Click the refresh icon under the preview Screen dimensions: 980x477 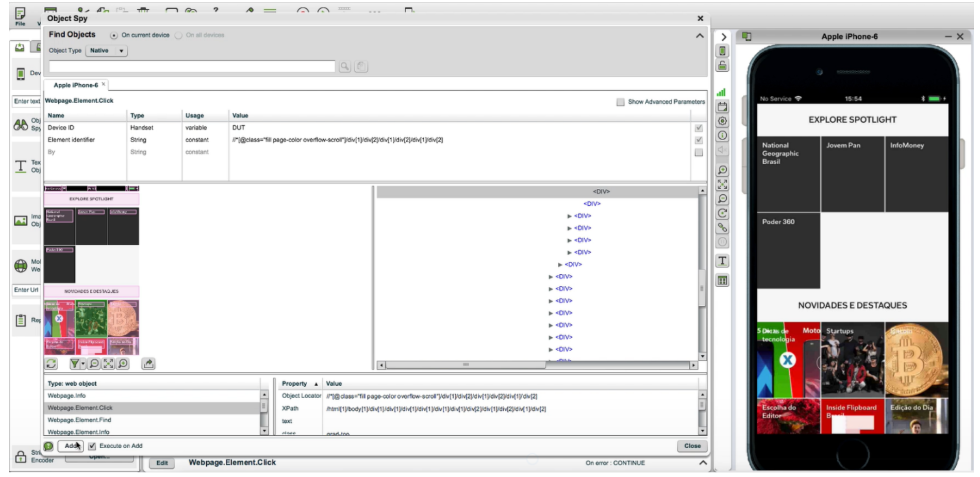(51, 364)
